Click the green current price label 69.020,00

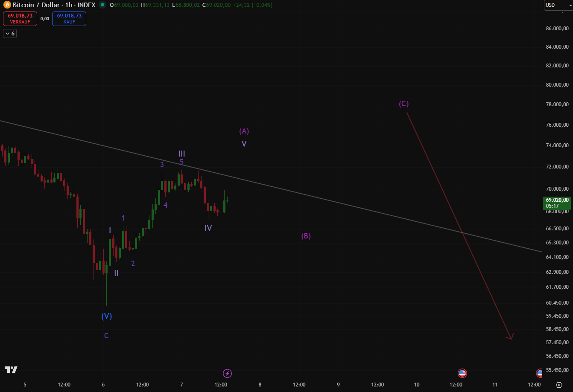click(x=557, y=203)
